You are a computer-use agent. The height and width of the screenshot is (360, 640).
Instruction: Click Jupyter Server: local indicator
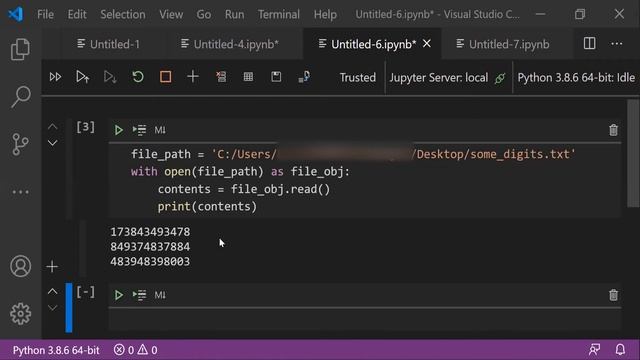click(x=447, y=78)
